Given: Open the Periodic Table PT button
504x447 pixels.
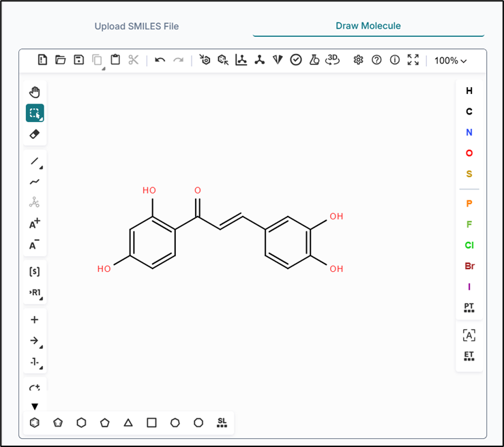Looking at the screenshot, I should 469,308.
